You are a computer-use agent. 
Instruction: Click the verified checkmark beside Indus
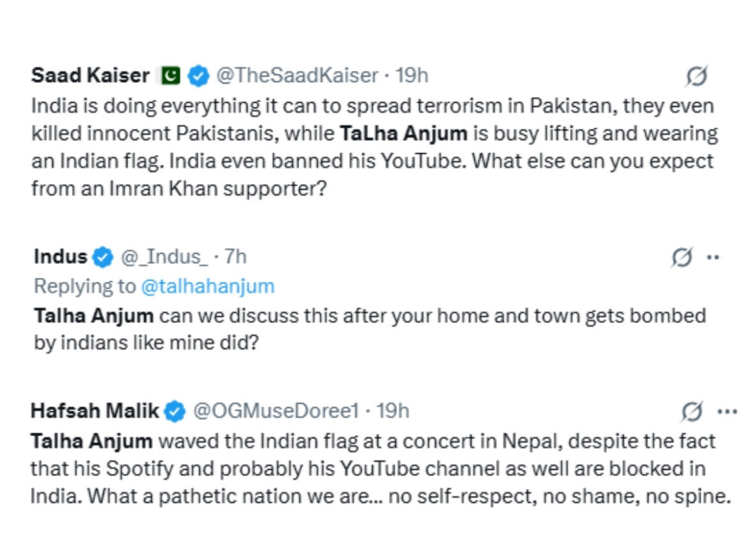pos(102,256)
